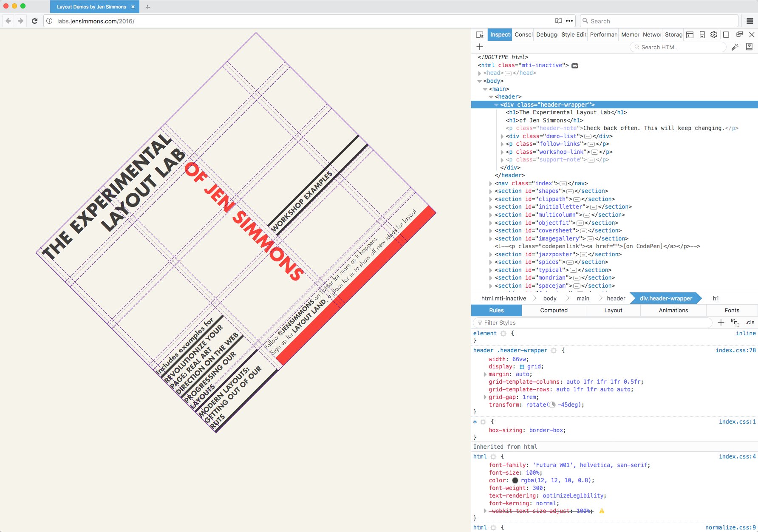Open normalize.css:9 source link
This screenshot has width=758, height=532.
(730, 527)
